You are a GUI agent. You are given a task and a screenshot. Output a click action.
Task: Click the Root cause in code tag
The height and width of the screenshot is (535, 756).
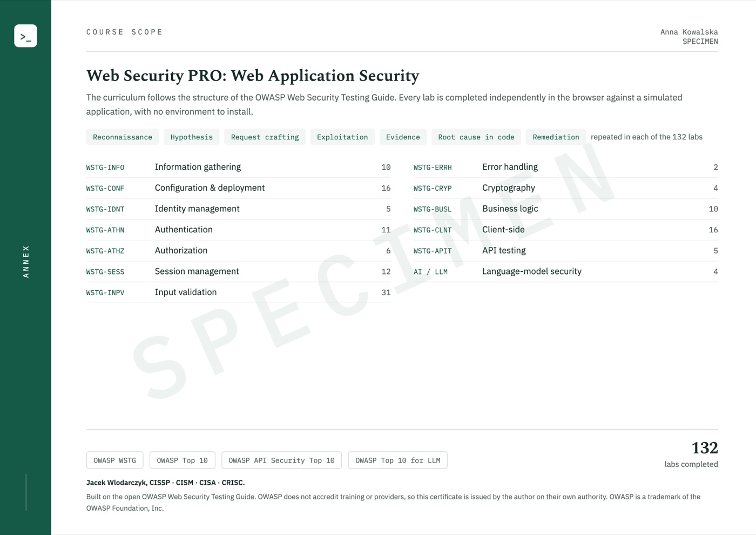tap(476, 137)
